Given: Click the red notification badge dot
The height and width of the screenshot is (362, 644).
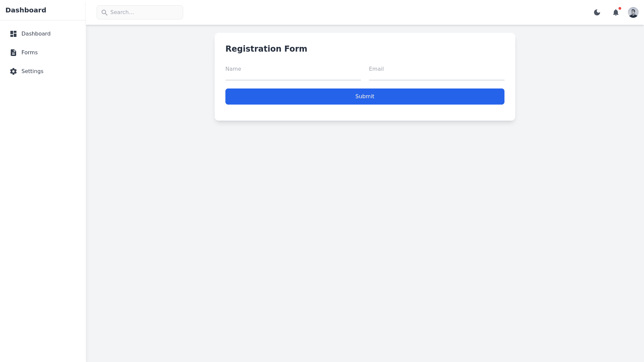Looking at the screenshot, I should 620,8.
